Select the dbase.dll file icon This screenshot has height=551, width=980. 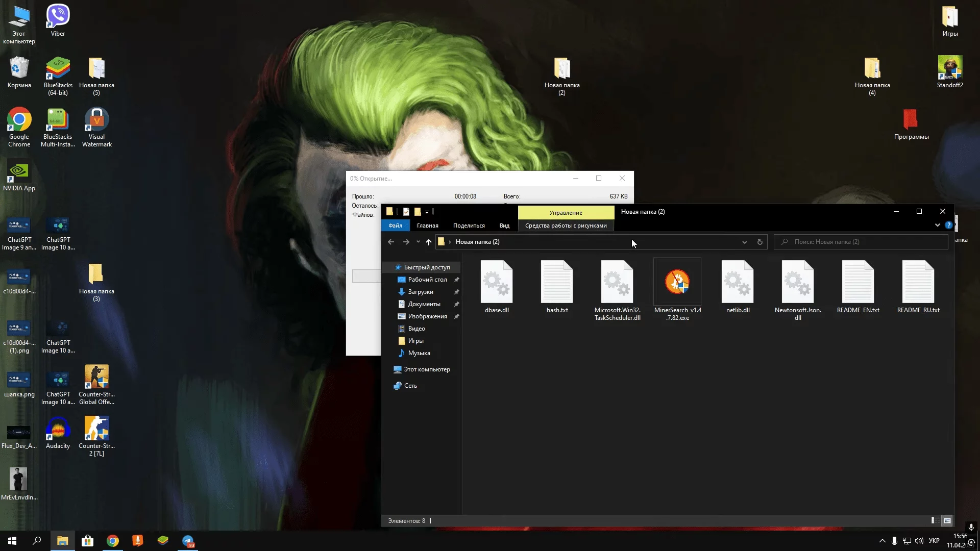tap(496, 282)
